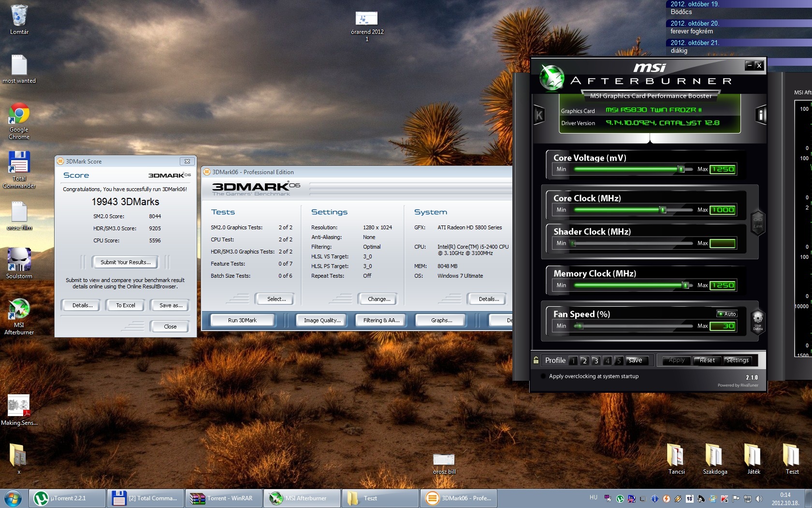This screenshot has width=812, height=508.
Task: Click the Afterburner Apply button
Action: 677,360
